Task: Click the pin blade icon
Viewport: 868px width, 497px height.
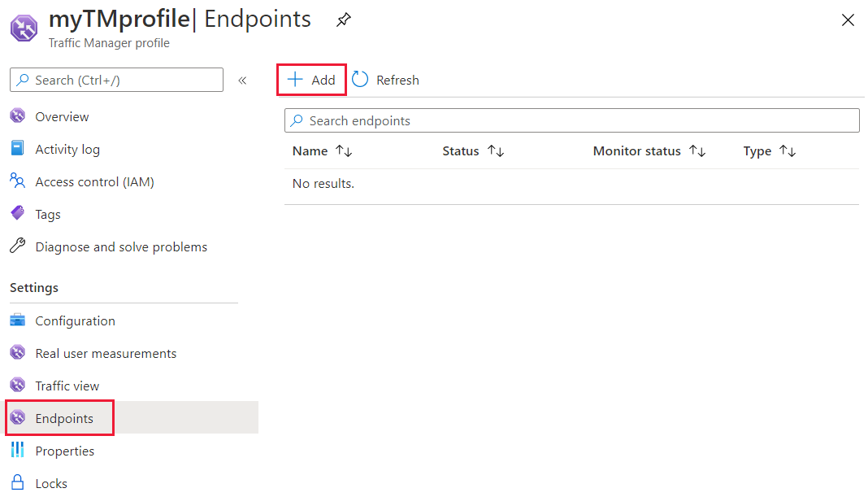Action: coord(344,21)
